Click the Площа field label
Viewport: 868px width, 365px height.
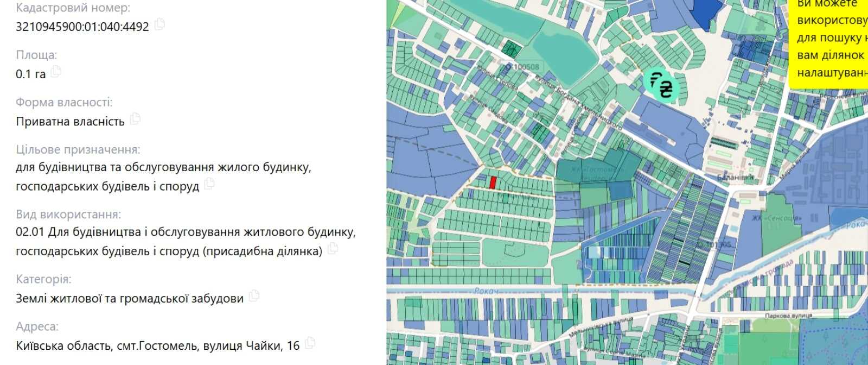coord(36,55)
